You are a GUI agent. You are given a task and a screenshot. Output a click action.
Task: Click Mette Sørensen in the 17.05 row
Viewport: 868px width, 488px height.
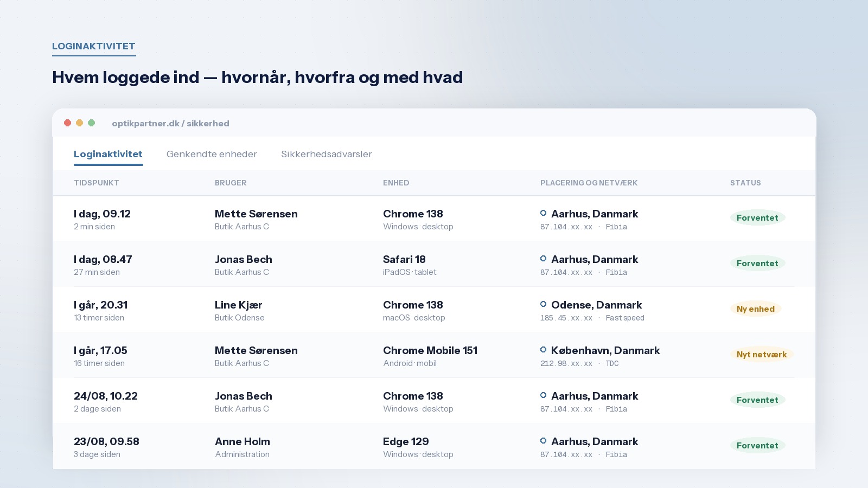[256, 350]
